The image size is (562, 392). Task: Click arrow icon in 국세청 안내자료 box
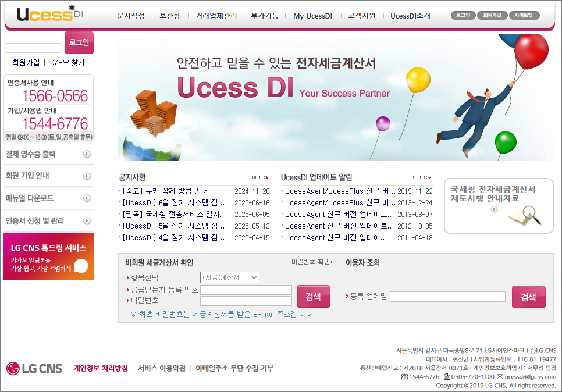pyautogui.click(x=494, y=209)
